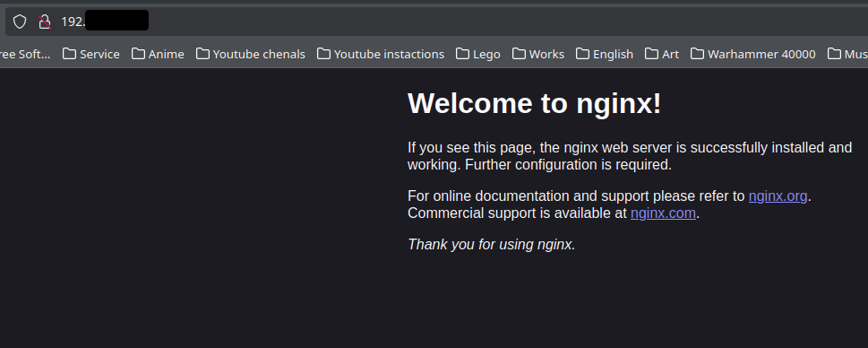The image size is (868, 348).
Task: Follow the nginx.com commercial support link
Action: [663, 213]
